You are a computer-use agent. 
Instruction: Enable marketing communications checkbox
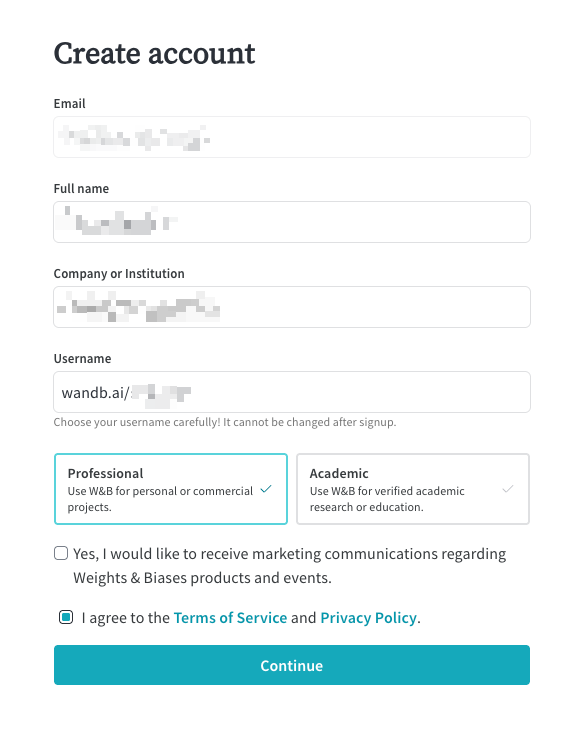(x=61, y=553)
